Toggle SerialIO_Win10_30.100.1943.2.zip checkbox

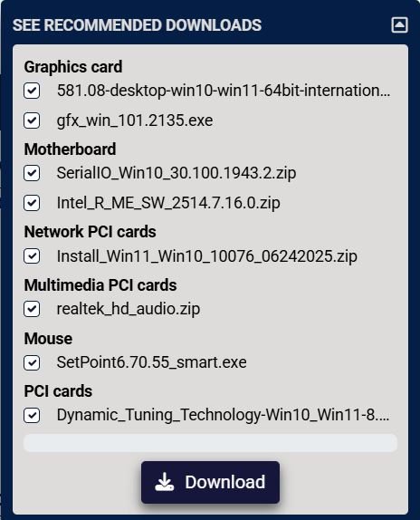coord(32,173)
